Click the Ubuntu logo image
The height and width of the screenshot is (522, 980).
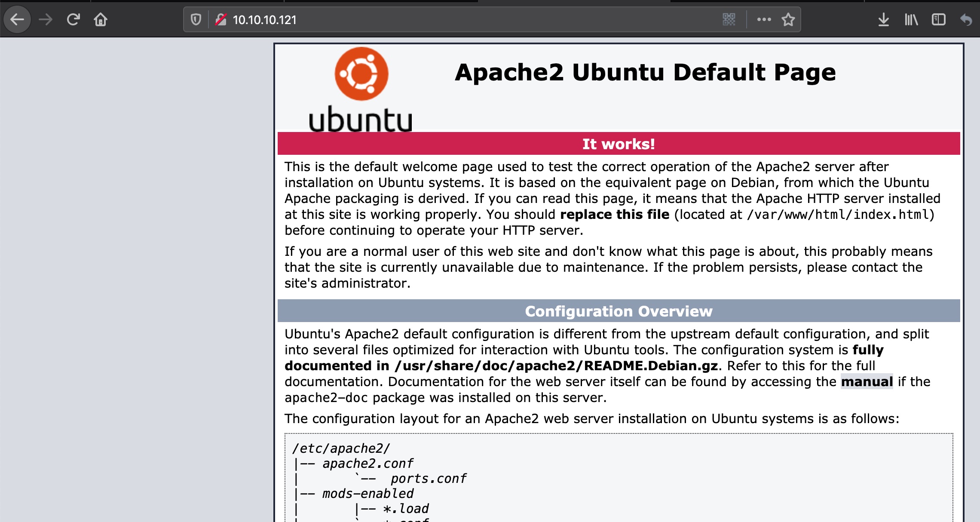[x=361, y=89]
